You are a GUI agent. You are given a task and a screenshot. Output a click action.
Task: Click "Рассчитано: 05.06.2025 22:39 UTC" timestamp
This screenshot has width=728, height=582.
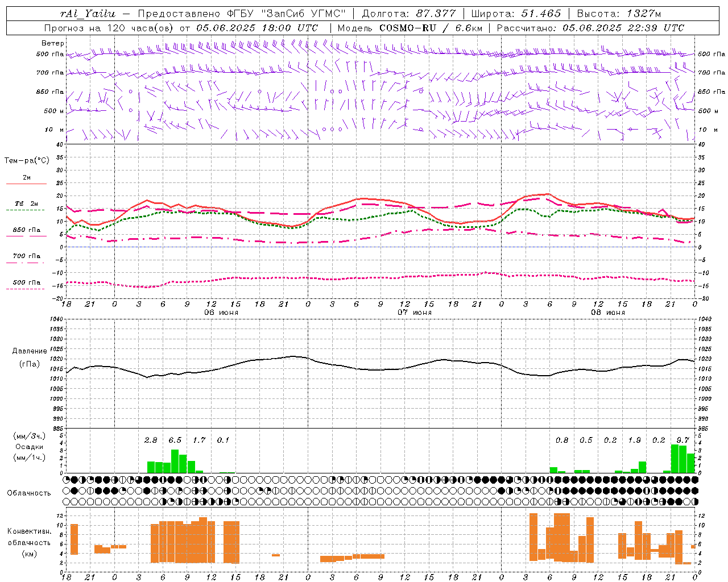point(590,28)
